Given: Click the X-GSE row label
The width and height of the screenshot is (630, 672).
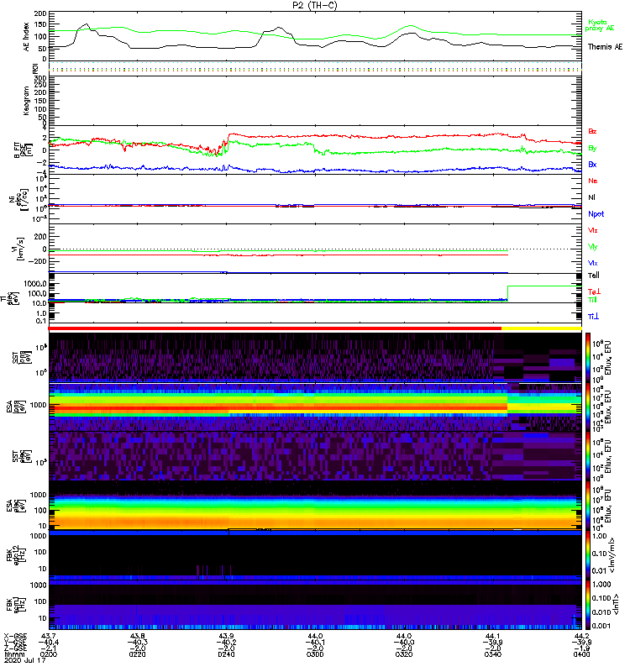Looking at the screenshot, I should point(14,637).
